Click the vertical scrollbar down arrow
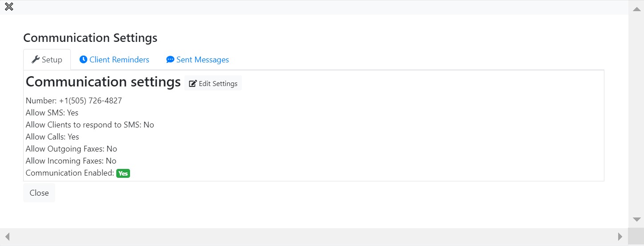 636,220
